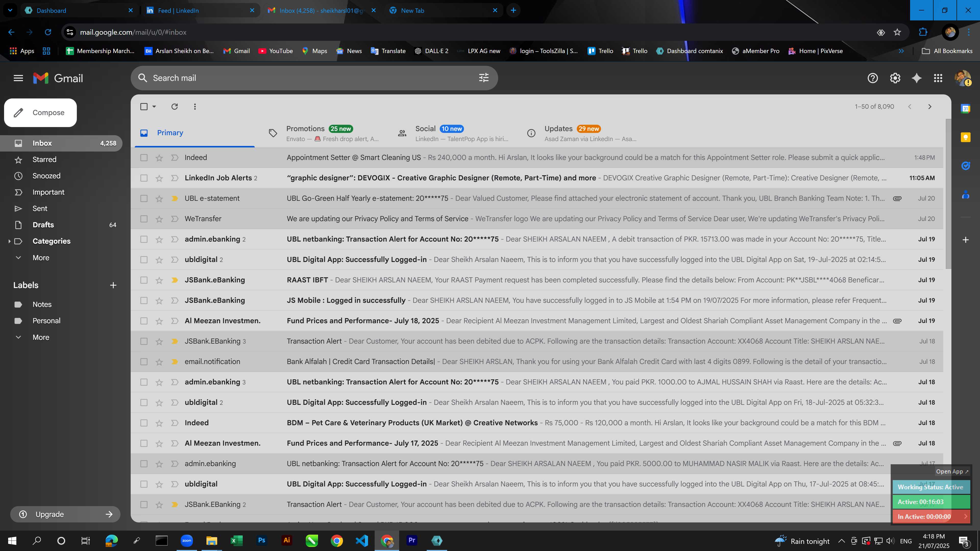Open All Bookmarks folder
Screen dimensions: 980x551
pos(947,51)
